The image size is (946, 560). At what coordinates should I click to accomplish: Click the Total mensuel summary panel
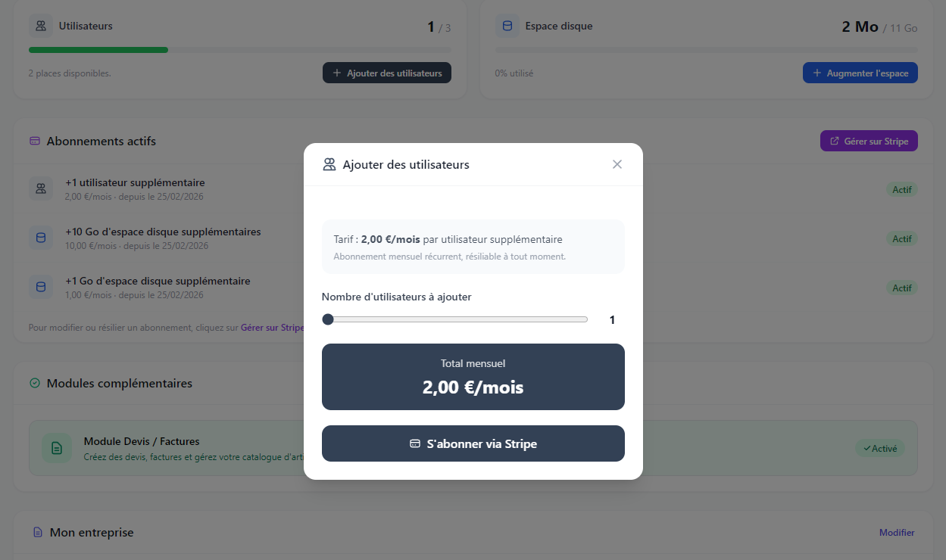tap(473, 377)
